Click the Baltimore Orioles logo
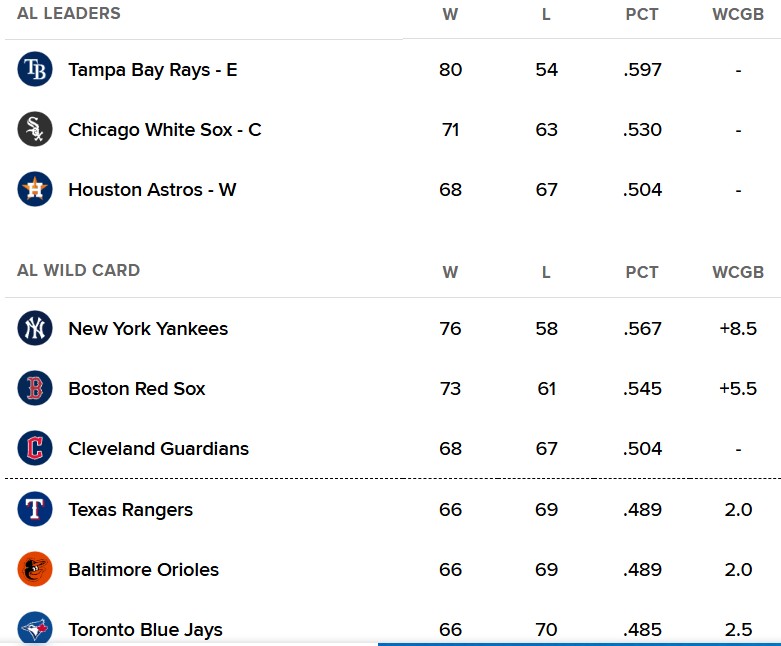 point(35,569)
